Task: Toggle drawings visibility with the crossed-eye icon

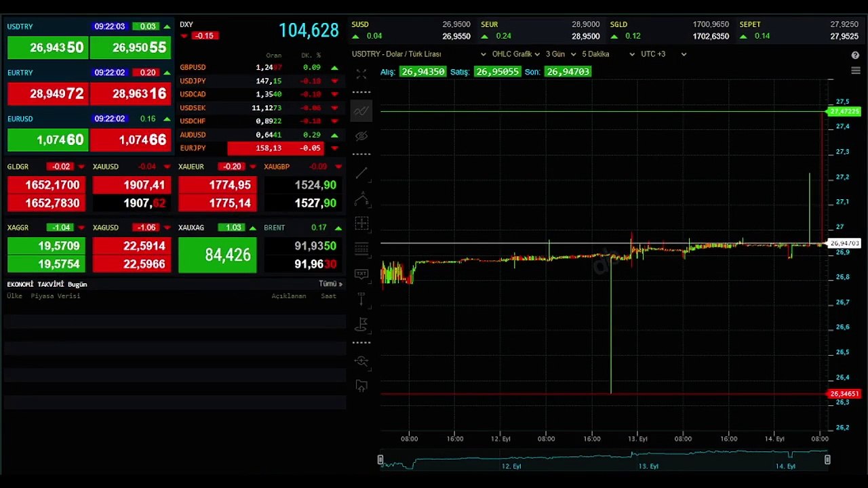Action: (361, 136)
